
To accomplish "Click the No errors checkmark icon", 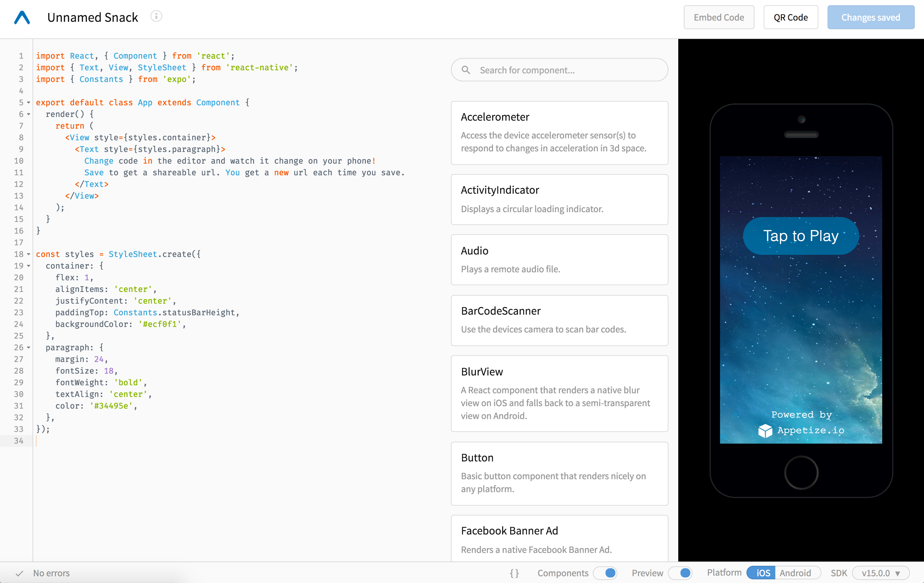I will coord(19,573).
